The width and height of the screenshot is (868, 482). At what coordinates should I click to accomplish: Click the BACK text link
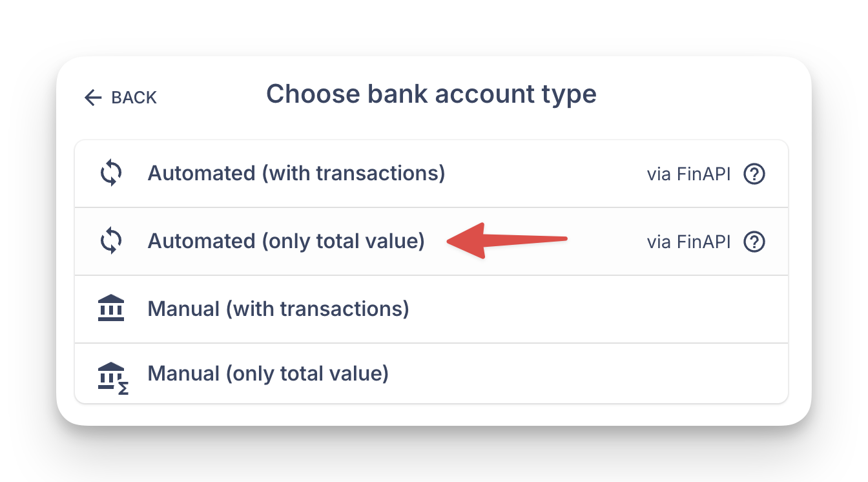pos(134,98)
